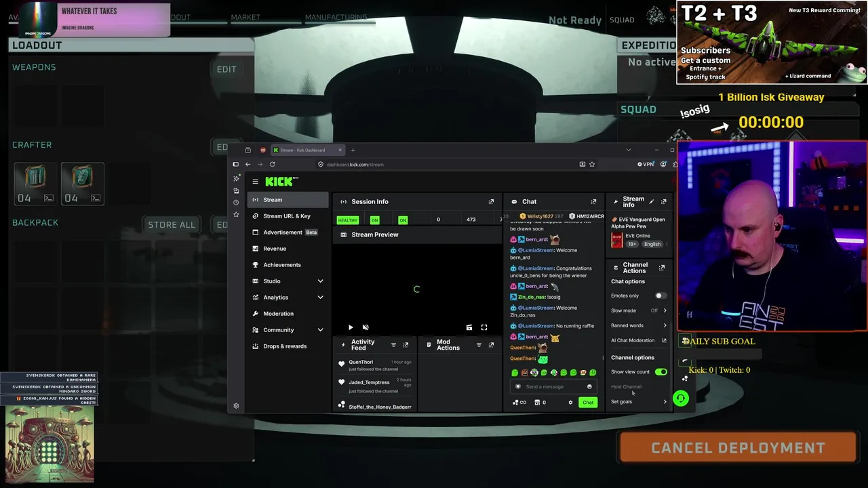
Task: Open Achievements in the sidebar
Action: 288,265
